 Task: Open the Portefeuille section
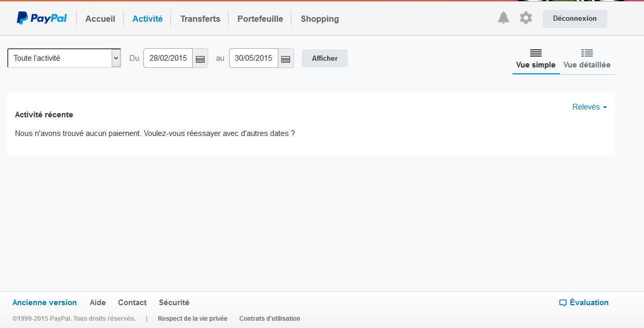pos(260,19)
